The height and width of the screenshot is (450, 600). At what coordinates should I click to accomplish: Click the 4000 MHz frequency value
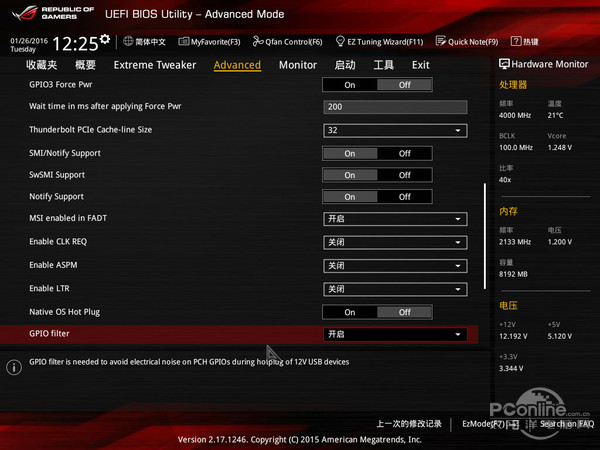coord(515,115)
